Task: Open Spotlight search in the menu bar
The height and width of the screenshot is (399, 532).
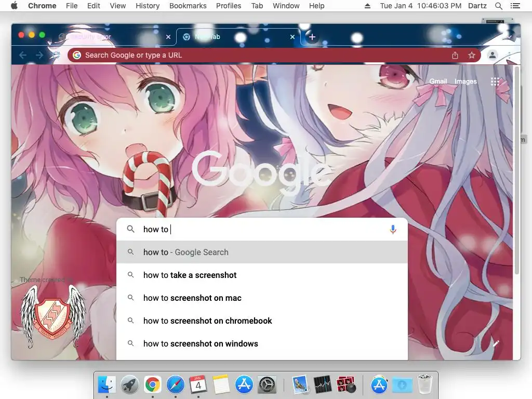Action: click(498, 6)
